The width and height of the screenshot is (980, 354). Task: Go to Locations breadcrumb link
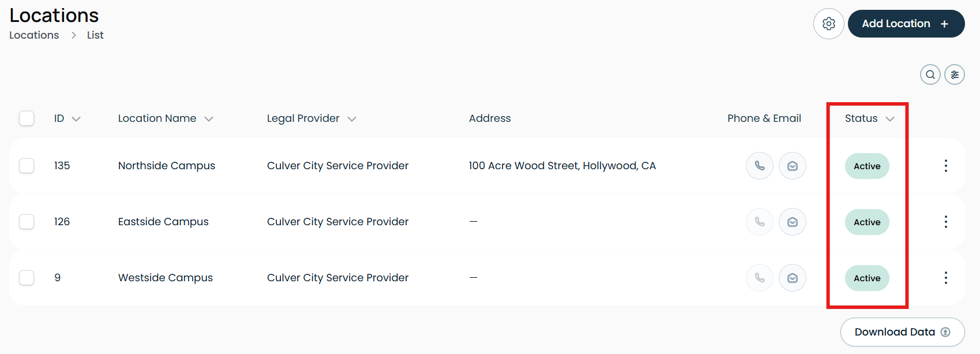coord(34,35)
